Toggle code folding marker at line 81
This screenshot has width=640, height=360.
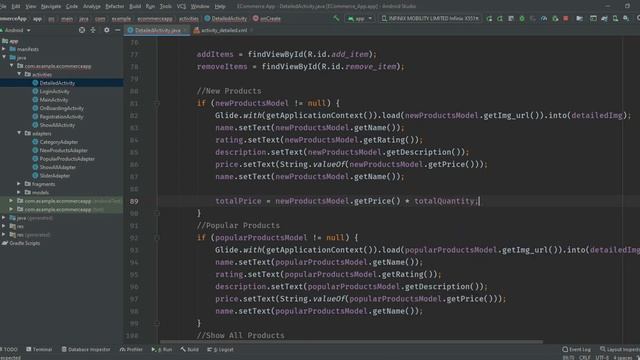click(x=157, y=104)
